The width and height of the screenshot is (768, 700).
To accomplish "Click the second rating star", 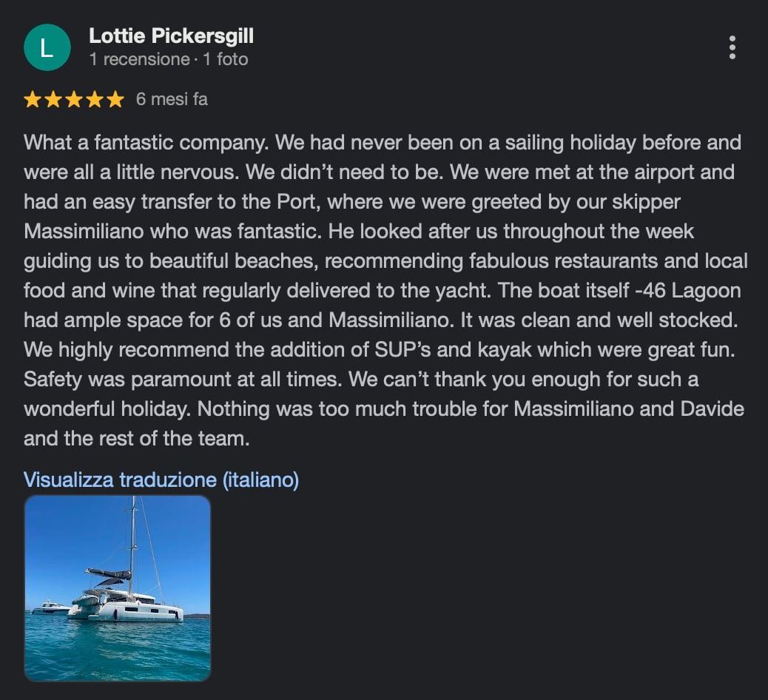I will [53, 99].
